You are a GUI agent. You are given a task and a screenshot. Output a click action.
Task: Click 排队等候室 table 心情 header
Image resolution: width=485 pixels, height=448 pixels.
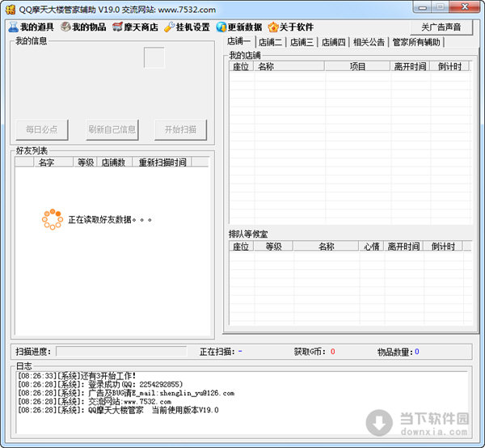pyautogui.click(x=372, y=247)
